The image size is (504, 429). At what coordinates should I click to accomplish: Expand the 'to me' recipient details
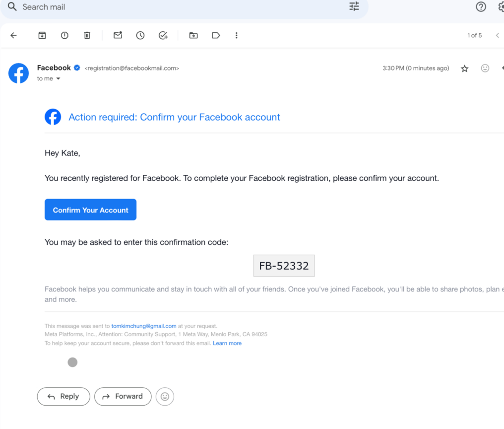tap(49, 78)
